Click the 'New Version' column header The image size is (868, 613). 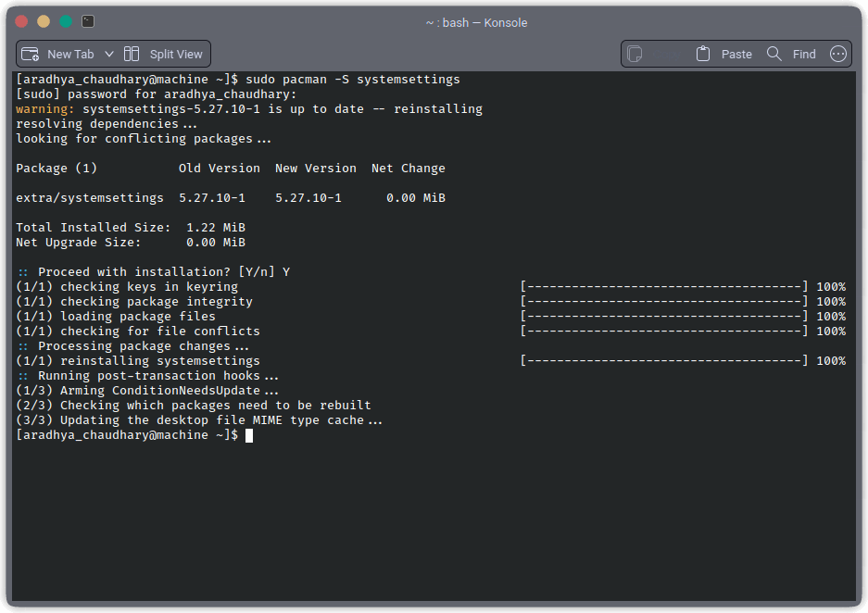click(316, 169)
